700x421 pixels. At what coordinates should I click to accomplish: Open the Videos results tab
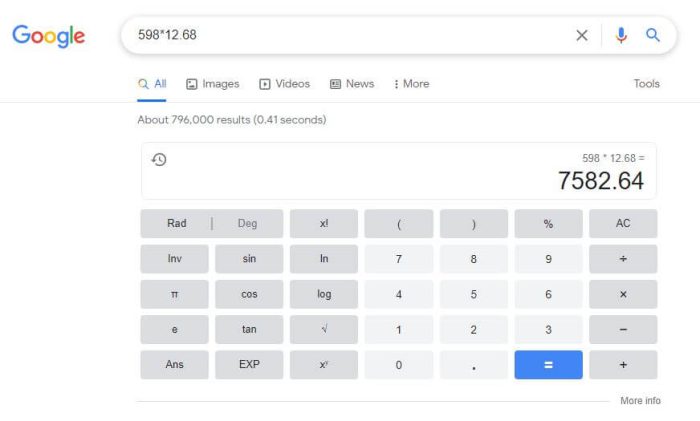(284, 84)
